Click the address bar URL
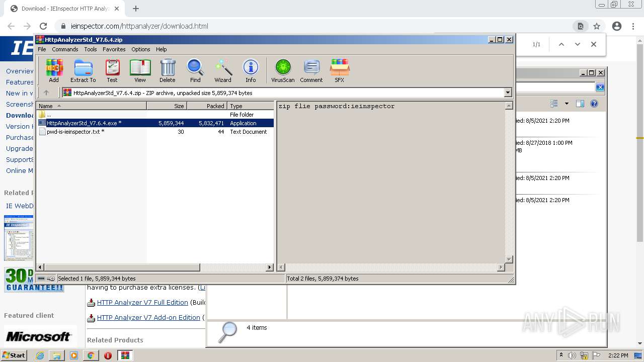 click(139, 26)
